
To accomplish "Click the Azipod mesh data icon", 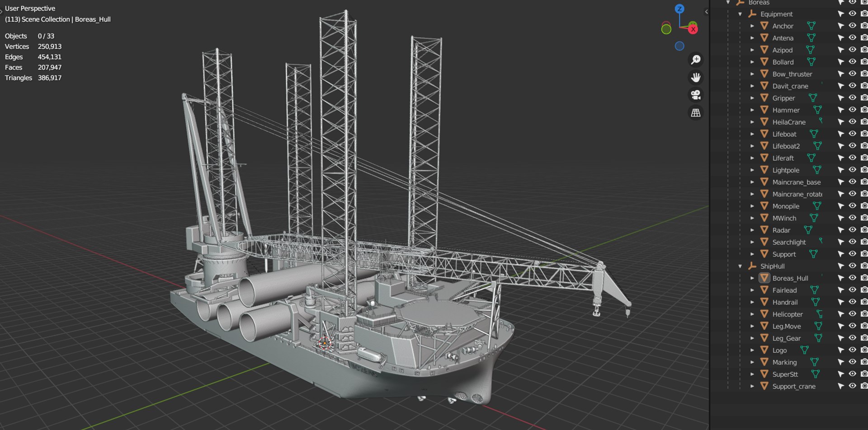I will pos(810,50).
